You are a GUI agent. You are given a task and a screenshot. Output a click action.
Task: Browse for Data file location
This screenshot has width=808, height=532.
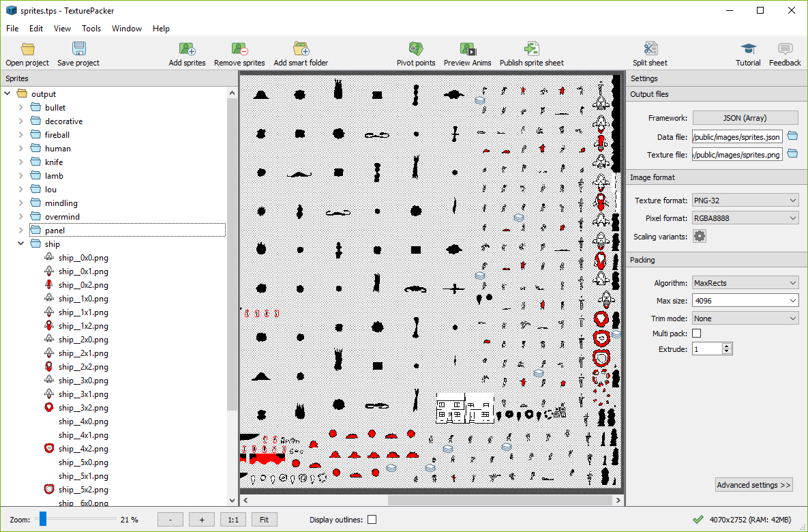(792, 136)
